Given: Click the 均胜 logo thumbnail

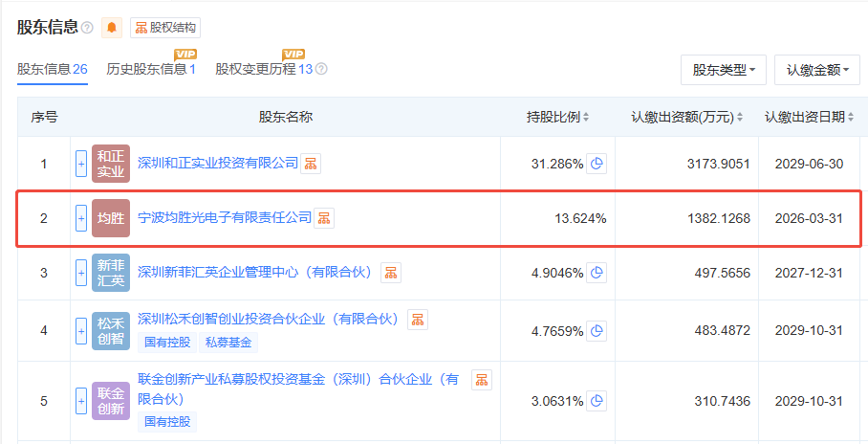Looking at the screenshot, I should [x=111, y=218].
